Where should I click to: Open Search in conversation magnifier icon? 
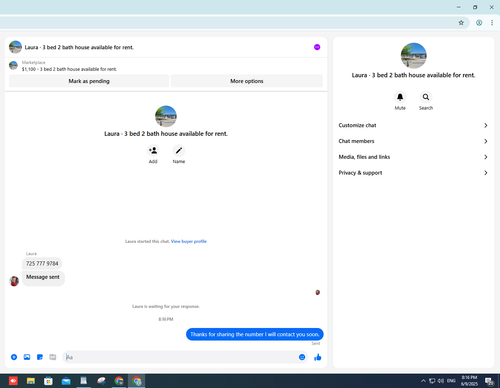click(426, 97)
